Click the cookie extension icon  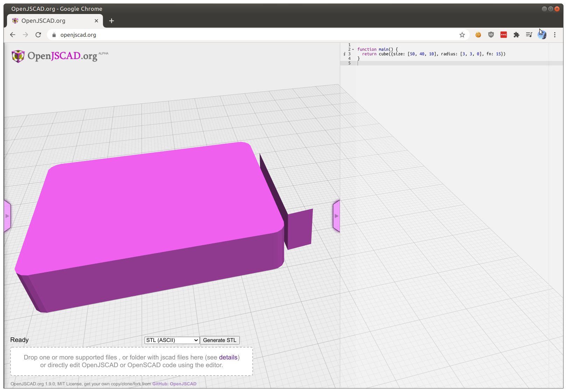pos(478,35)
